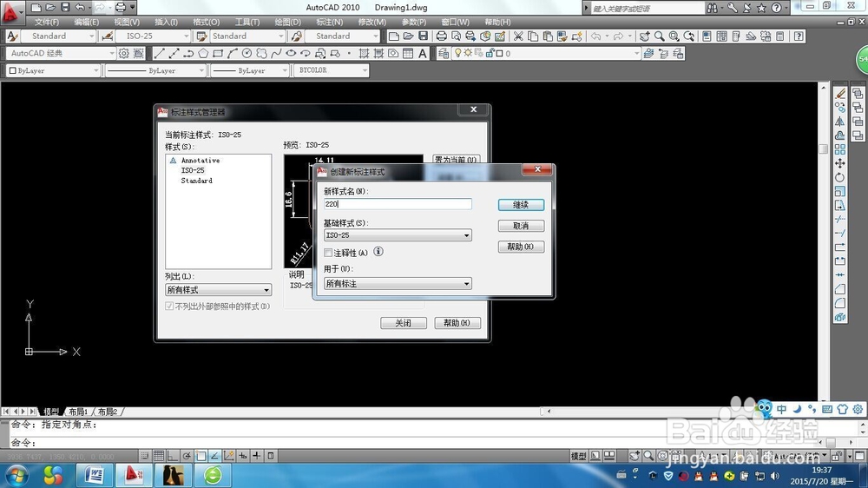Open the Properties palette icon
This screenshot has width=868, height=488.
pyautogui.click(x=707, y=36)
